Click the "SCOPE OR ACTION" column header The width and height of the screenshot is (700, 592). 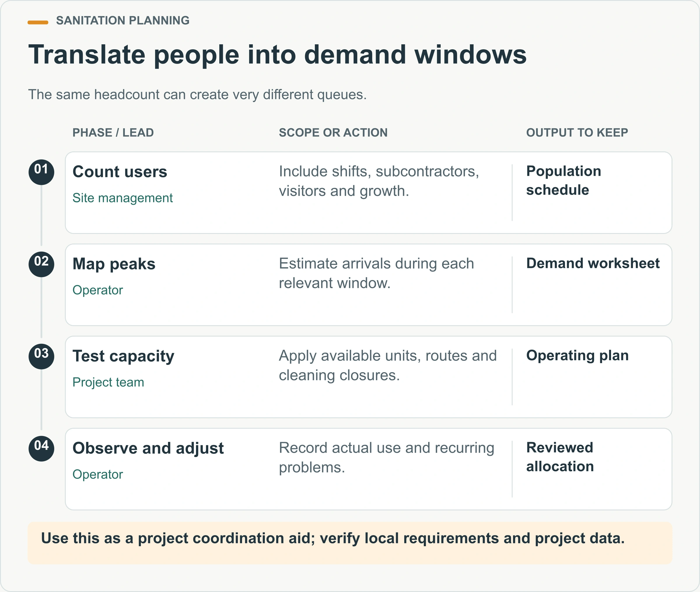333,133
